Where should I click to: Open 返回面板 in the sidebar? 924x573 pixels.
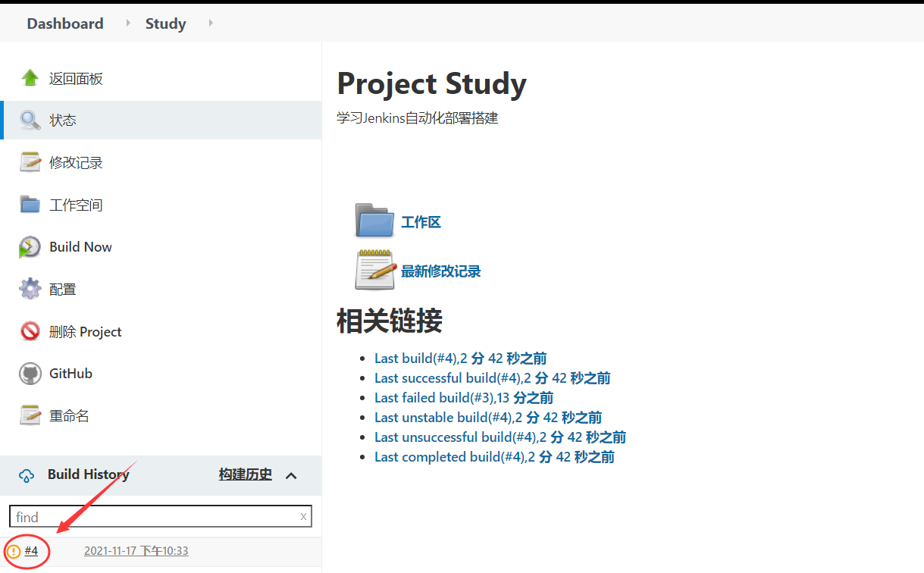[x=76, y=79]
